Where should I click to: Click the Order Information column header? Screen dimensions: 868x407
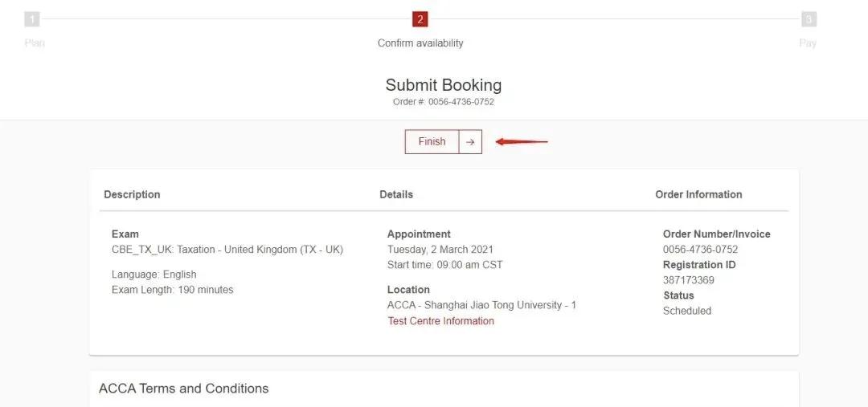(x=698, y=194)
